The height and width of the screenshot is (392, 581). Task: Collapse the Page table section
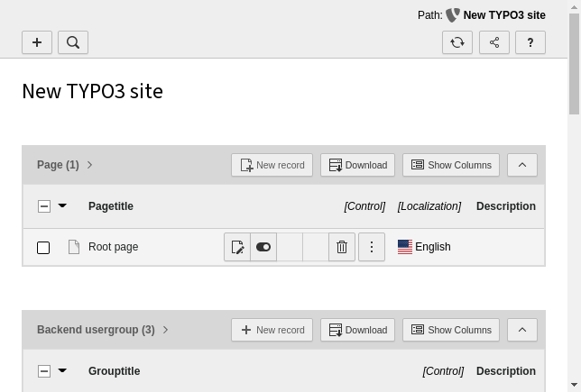point(522,165)
